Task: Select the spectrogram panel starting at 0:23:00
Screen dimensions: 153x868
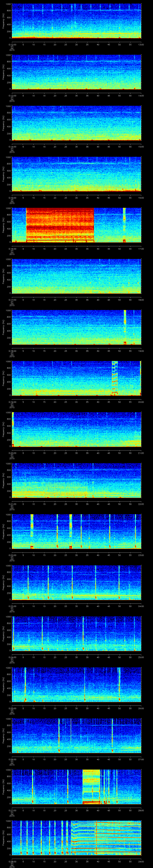Action: point(77,582)
